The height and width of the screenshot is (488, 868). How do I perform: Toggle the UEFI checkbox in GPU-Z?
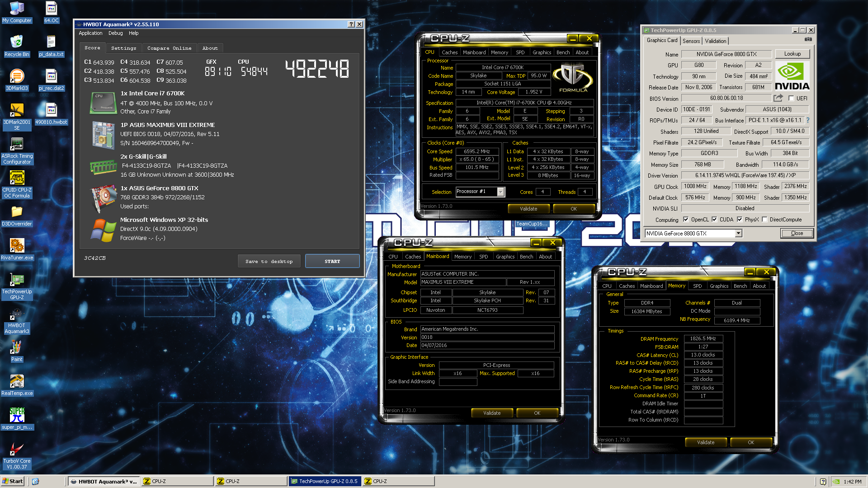pyautogui.click(x=791, y=98)
